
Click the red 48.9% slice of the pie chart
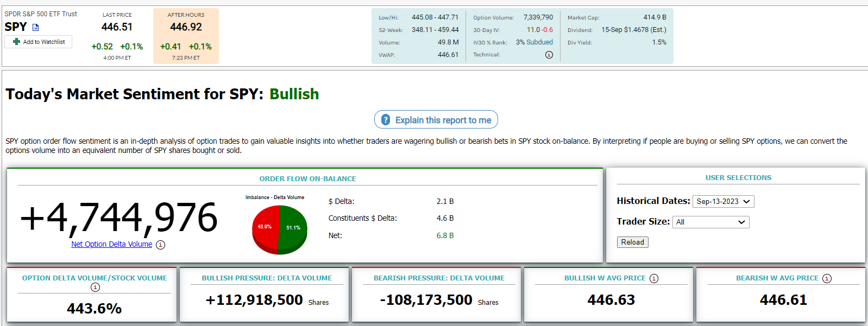[x=265, y=228]
